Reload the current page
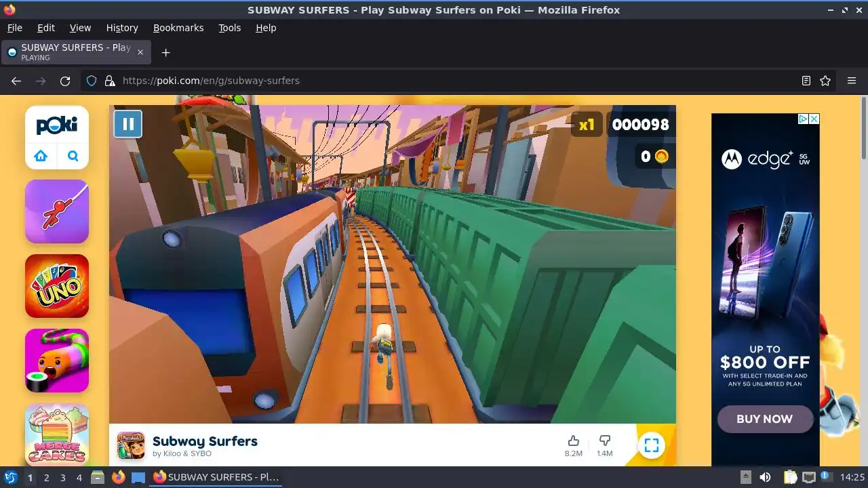Viewport: 868px width, 488px height. [x=65, y=81]
